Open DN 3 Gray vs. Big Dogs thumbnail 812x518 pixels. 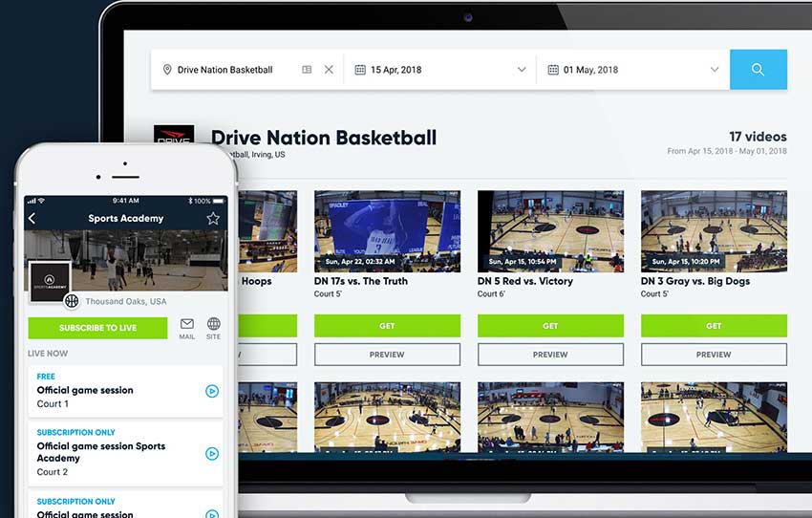tap(715, 231)
